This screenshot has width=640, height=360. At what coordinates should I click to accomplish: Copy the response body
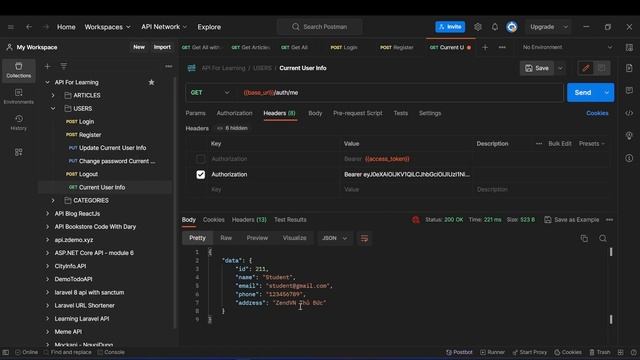pyautogui.click(x=584, y=238)
